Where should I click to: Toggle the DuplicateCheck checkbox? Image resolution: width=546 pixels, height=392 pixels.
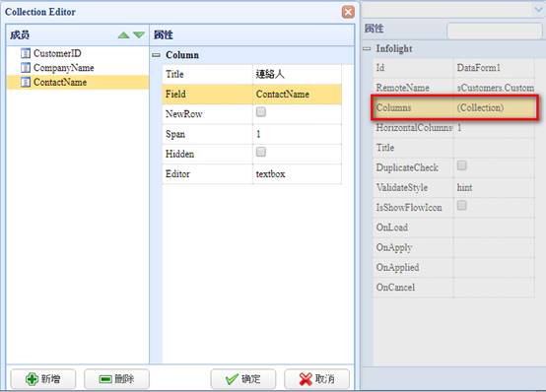tap(461, 165)
